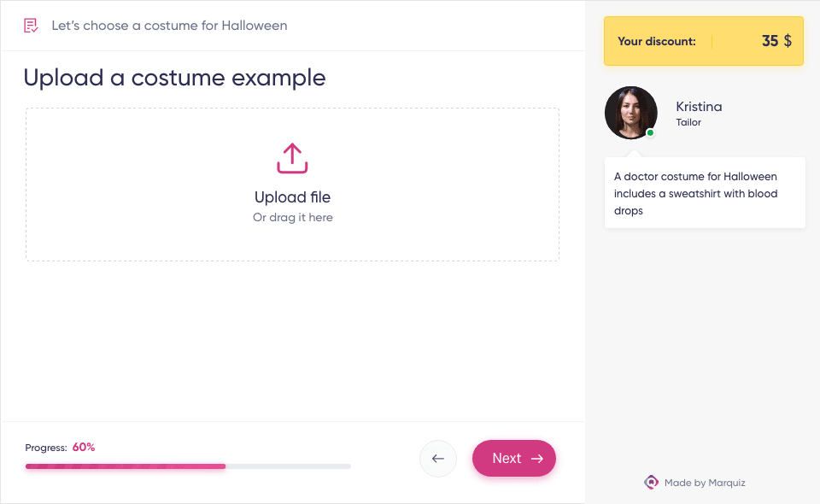Go back using the left arrow button
The height and width of the screenshot is (504, 820).
[437, 459]
